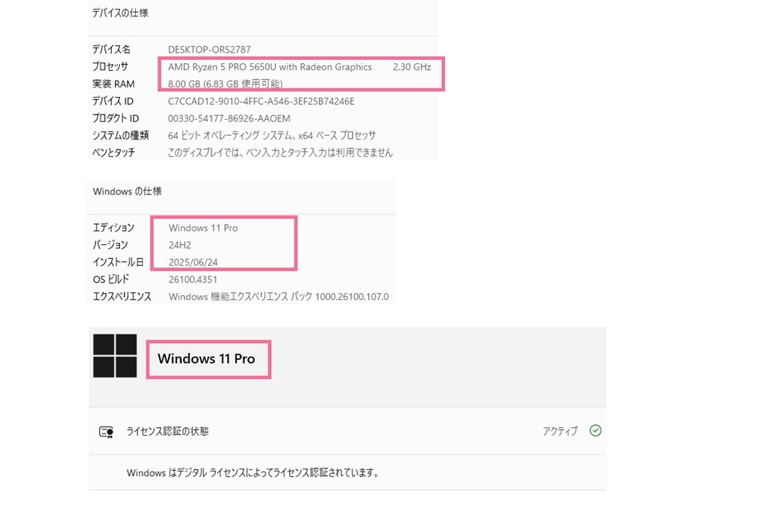Click the AMD Ryzen 5 PRO processor text
This screenshot has width=782, height=532.
[x=270, y=66]
